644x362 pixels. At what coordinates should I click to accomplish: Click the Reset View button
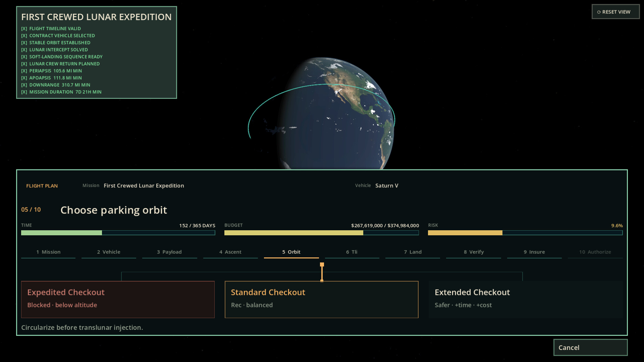615,12
